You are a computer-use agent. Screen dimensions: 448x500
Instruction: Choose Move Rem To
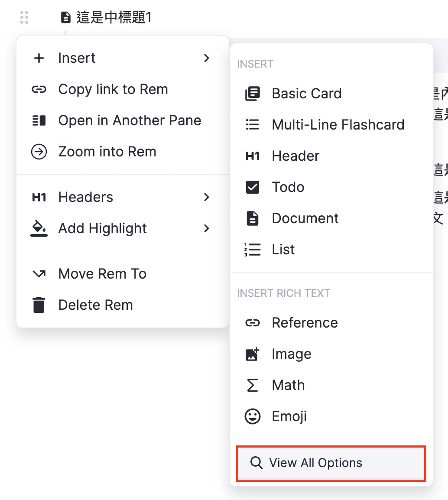pos(102,274)
